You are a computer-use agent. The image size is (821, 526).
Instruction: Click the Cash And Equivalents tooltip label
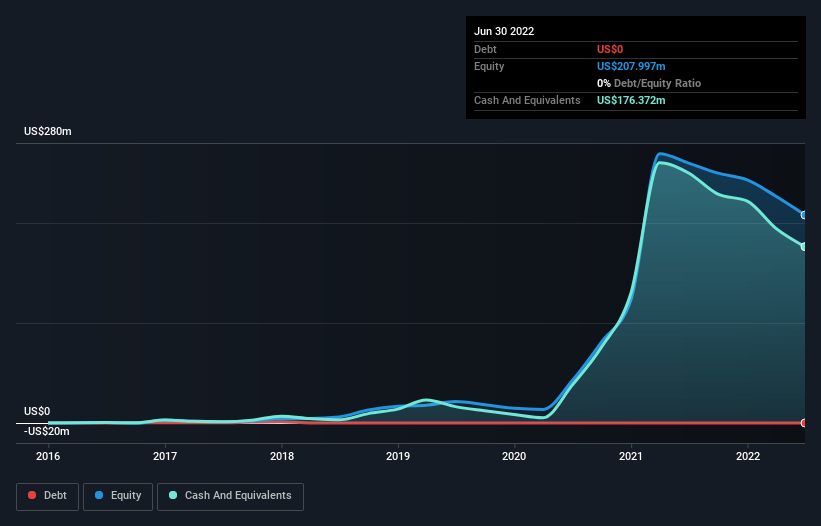527,100
